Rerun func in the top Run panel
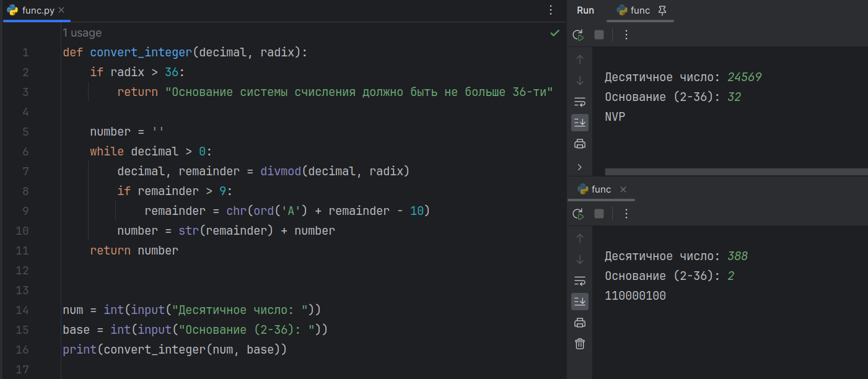Viewport: 868px width, 379px height. (578, 35)
